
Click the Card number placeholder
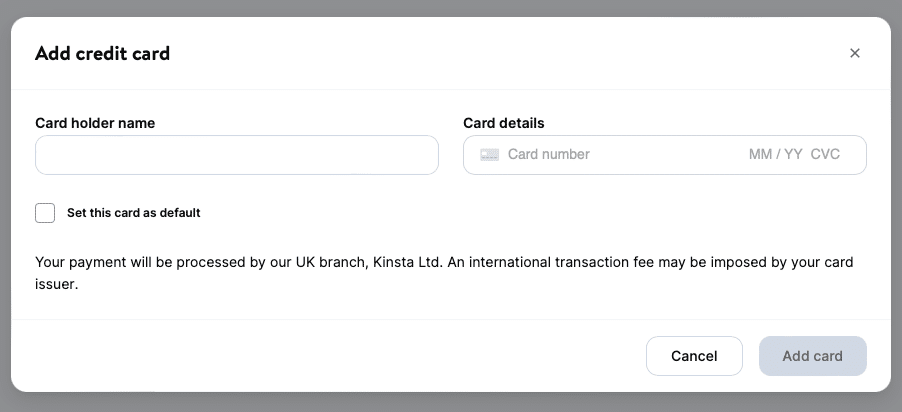[x=548, y=154]
